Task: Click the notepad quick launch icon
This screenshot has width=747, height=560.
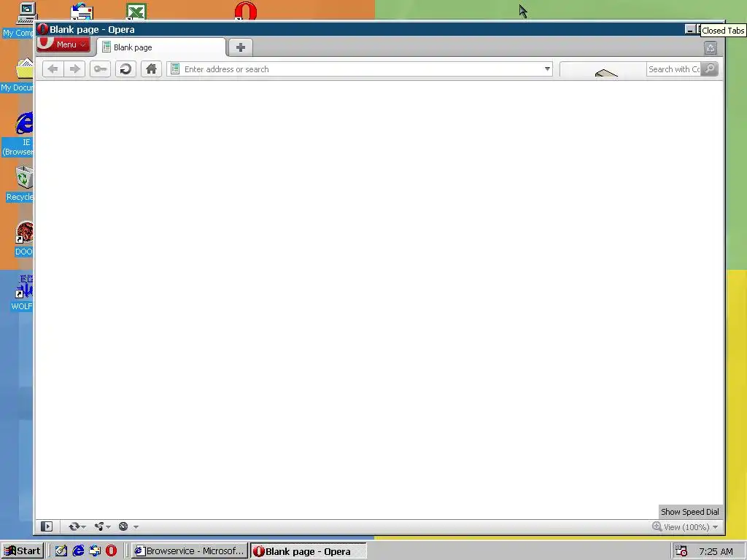Action: pyautogui.click(x=61, y=551)
